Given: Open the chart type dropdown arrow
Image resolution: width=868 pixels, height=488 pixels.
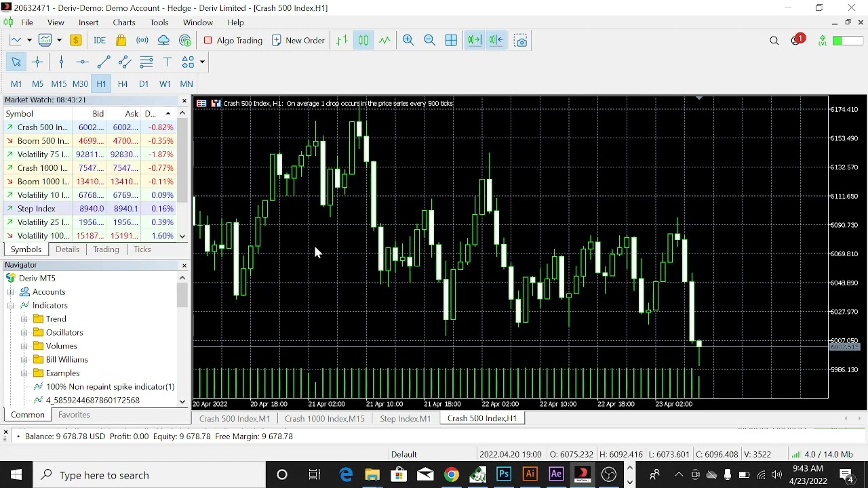Looking at the screenshot, I should (x=28, y=41).
